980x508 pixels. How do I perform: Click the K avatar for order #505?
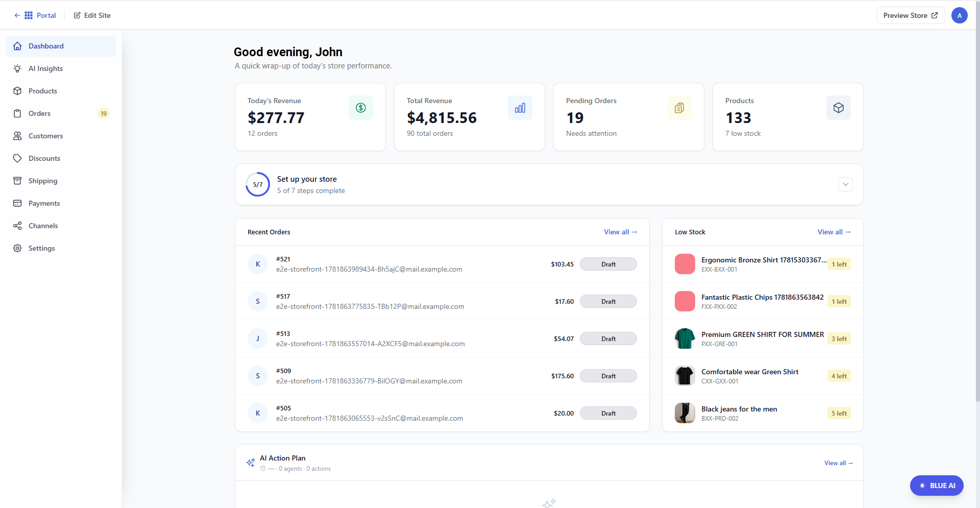[x=258, y=413]
